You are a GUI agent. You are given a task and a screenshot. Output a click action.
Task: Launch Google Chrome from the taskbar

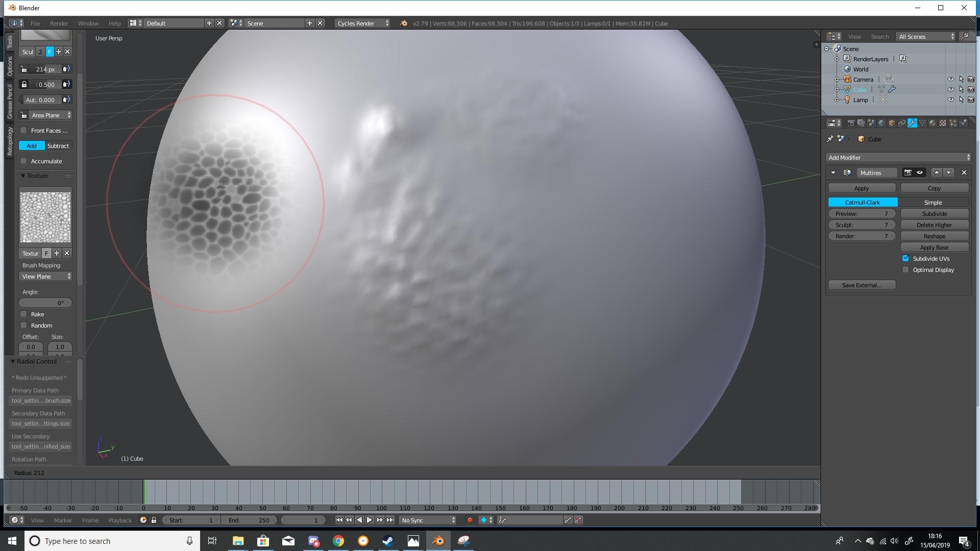(x=338, y=541)
